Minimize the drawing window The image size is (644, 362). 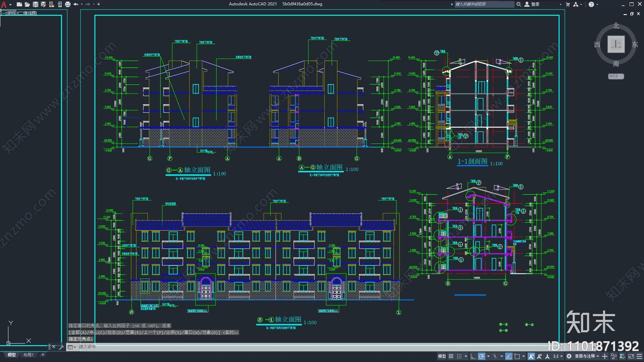coord(625,14)
